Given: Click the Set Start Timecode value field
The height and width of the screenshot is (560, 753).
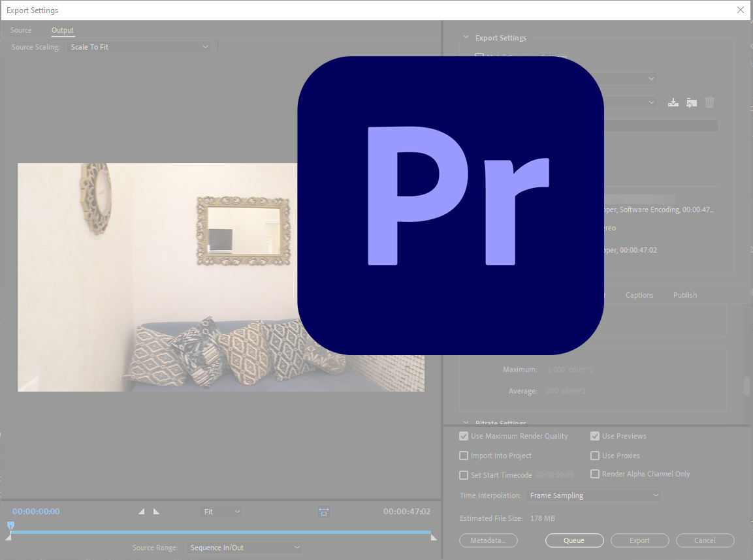Looking at the screenshot, I should coord(554,474).
